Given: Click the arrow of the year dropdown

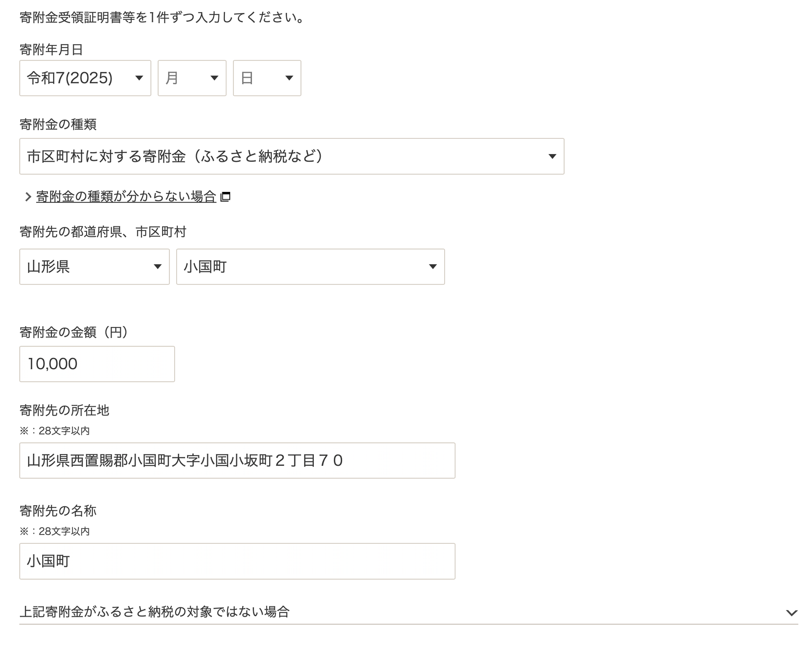Looking at the screenshot, I should [x=139, y=78].
